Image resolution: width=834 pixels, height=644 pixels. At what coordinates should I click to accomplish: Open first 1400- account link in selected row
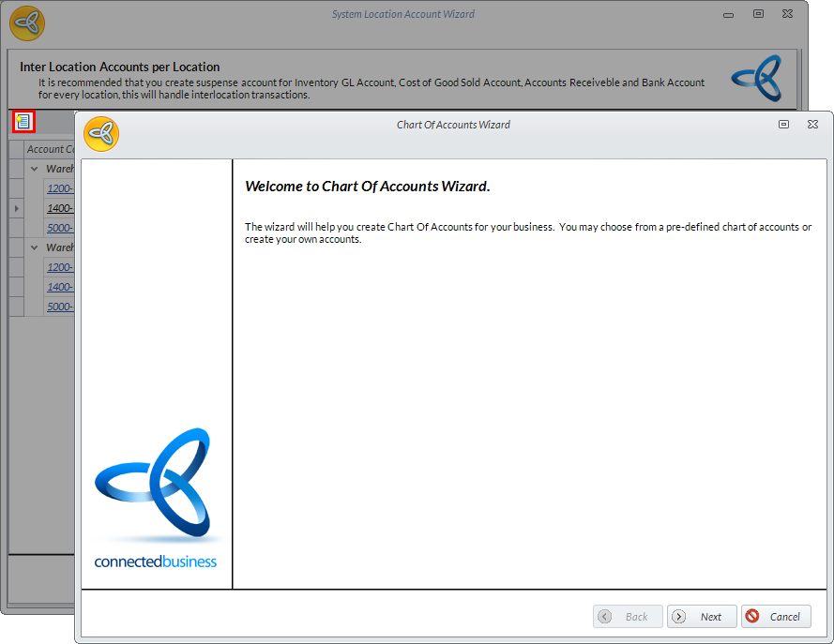(x=60, y=208)
